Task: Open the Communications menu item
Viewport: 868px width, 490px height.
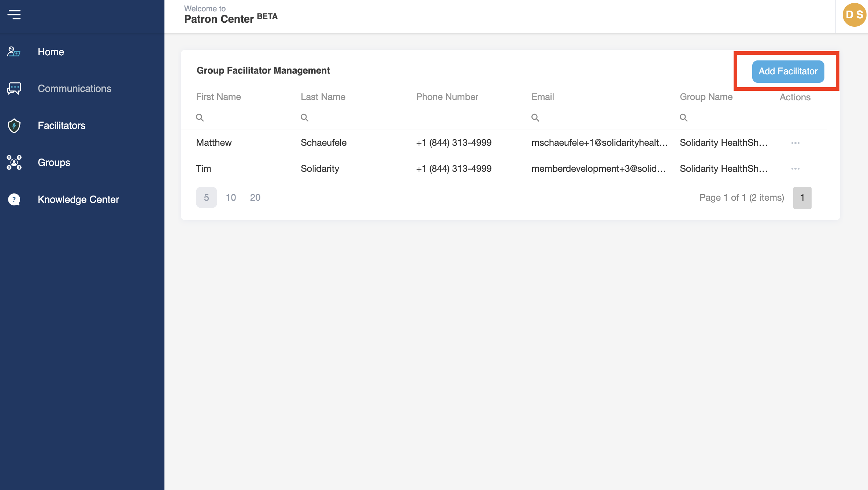Action: pyautogui.click(x=74, y=89)
